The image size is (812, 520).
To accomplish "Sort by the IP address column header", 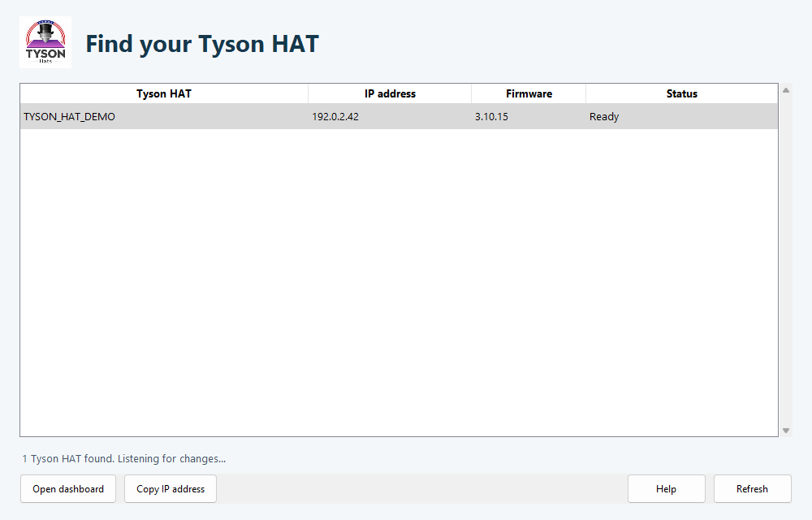I will click(x=390, y=93).
